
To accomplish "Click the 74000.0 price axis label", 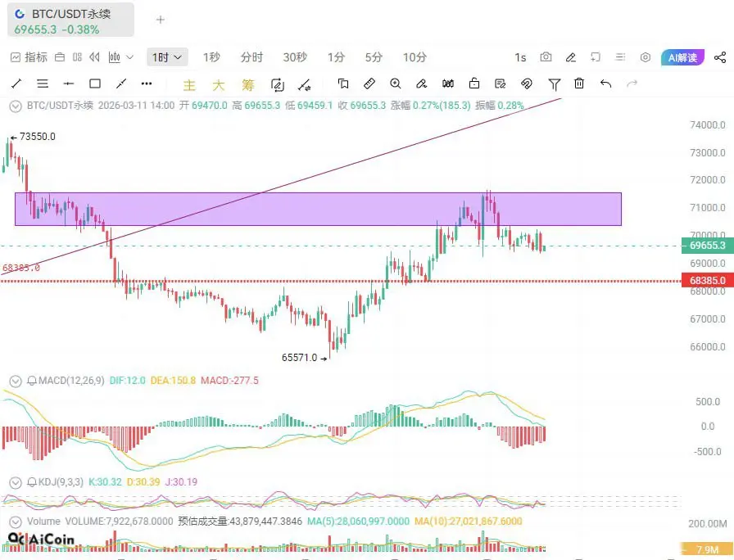I will coord(707,125).
